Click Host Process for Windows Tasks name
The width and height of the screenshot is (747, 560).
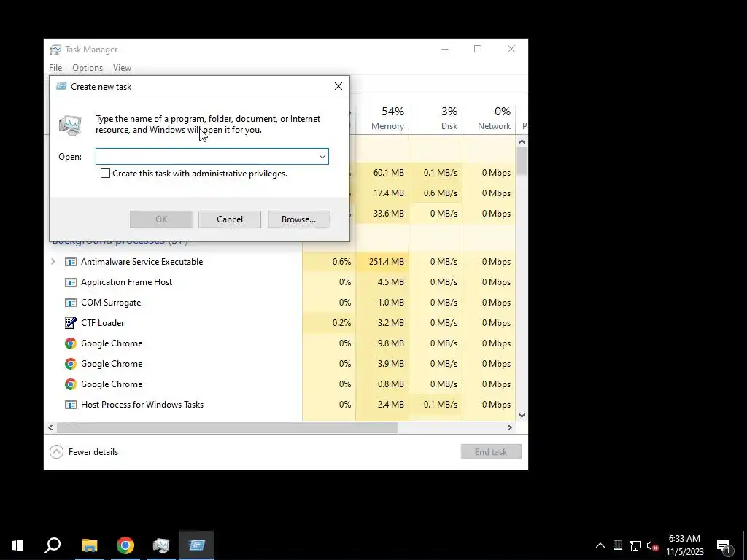click(142, 404)
